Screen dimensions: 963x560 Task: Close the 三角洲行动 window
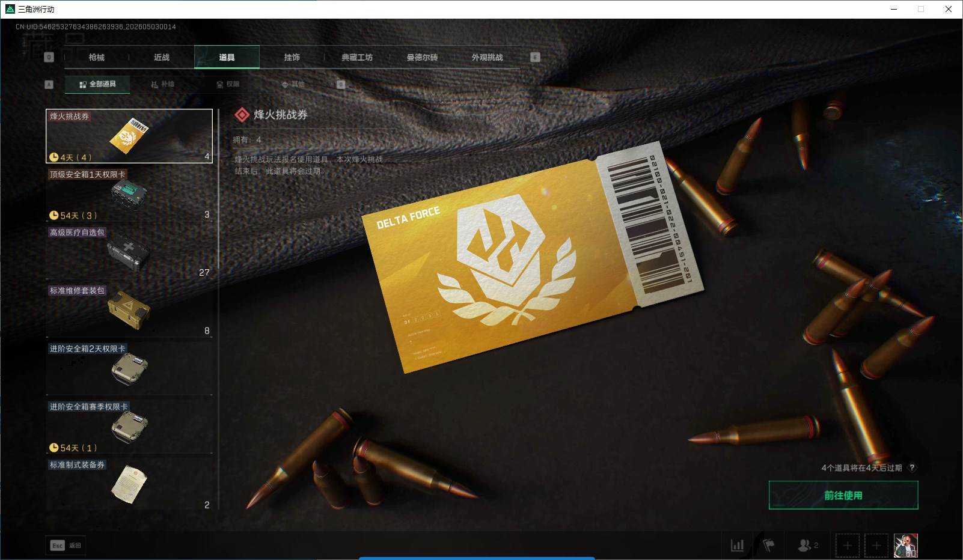click(949, 9)
